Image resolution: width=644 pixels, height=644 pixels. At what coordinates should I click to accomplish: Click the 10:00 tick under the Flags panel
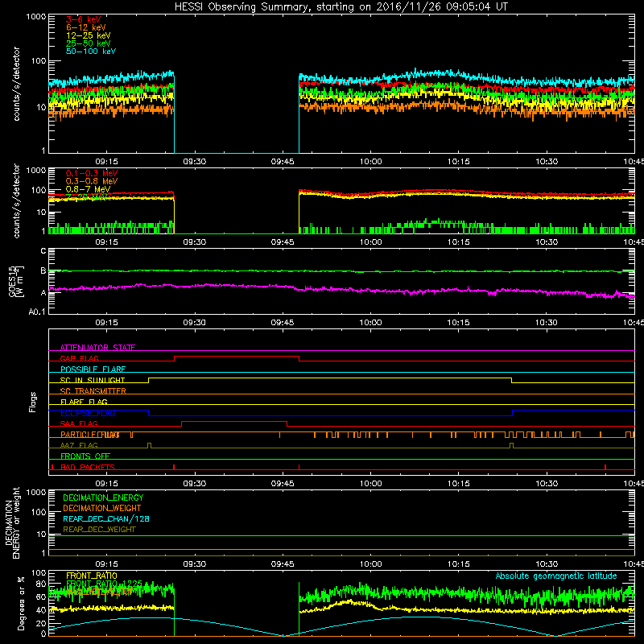[370, 484]
